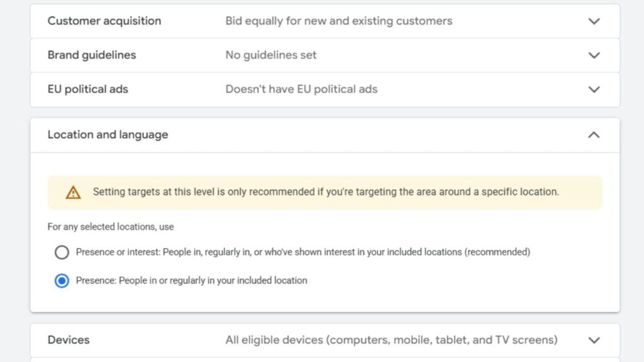Click the unselected Presence or interest radio circle

pos(61,252)
